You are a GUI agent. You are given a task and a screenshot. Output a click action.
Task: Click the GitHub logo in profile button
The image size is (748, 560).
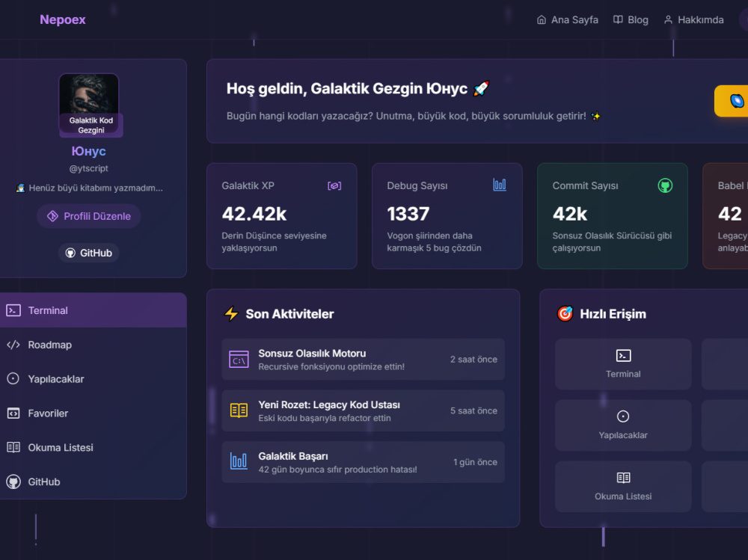tap(70, 253)
